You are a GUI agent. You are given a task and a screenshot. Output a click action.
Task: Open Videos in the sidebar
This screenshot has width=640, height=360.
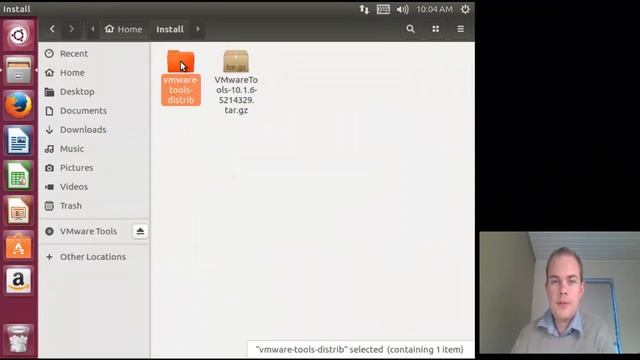pos(94,187)
